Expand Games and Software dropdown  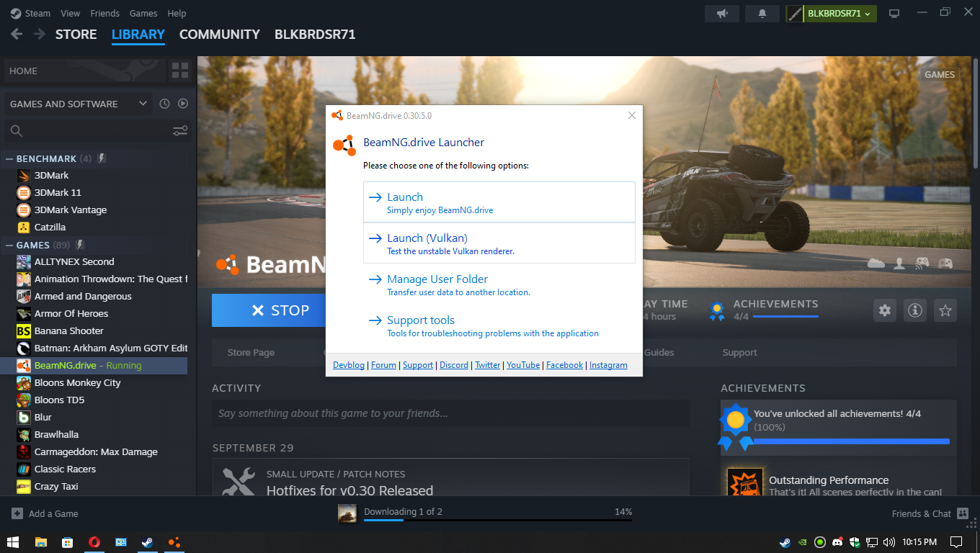(x=78, y=104)
